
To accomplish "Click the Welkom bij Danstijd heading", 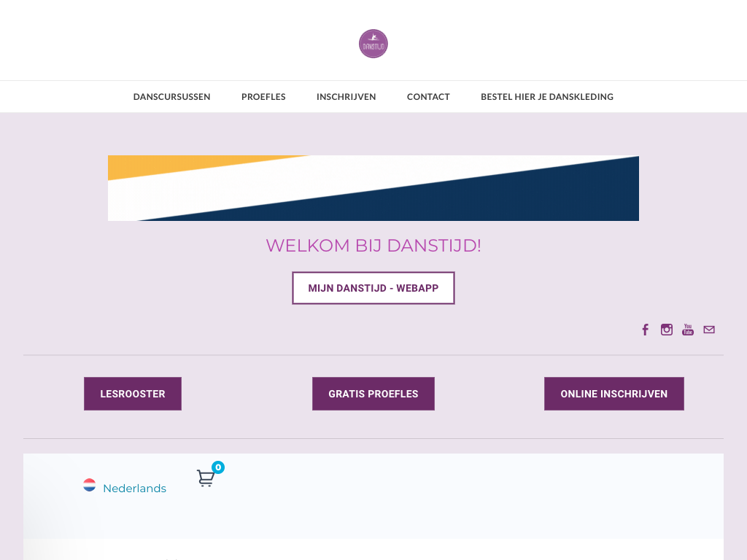I will click(x=373, y=246).
